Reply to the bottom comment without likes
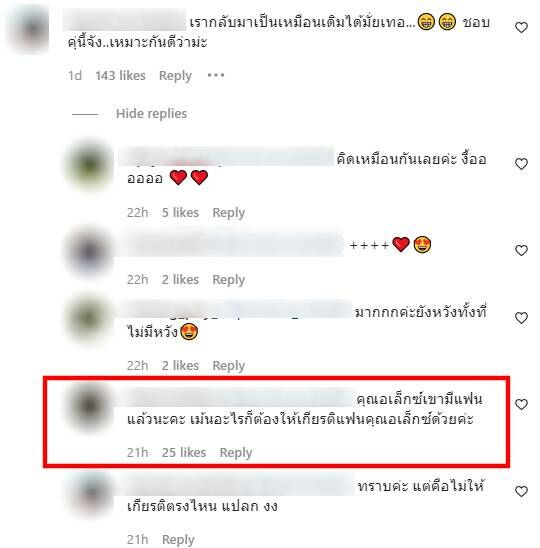Screen dimensions: 540x548 tap(178, 540)
